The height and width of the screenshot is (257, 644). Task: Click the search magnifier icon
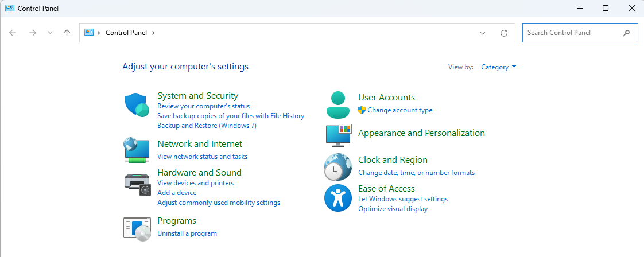point(626,33)
